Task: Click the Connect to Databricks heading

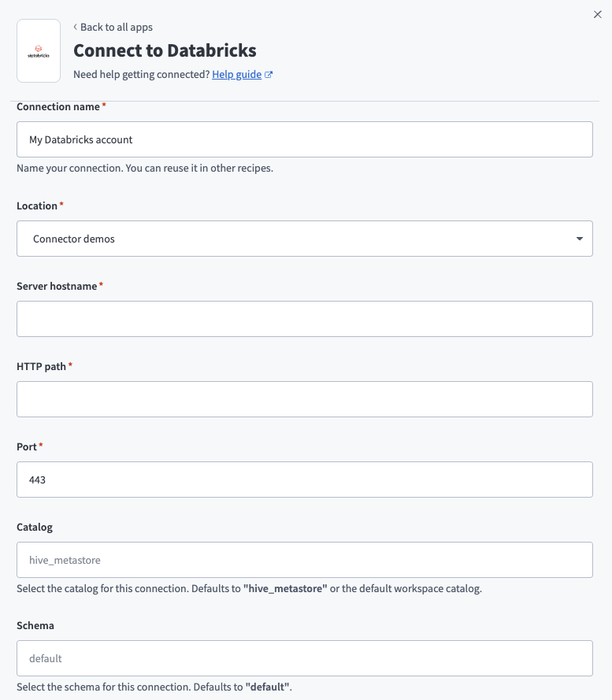Action: pos(165,50)
